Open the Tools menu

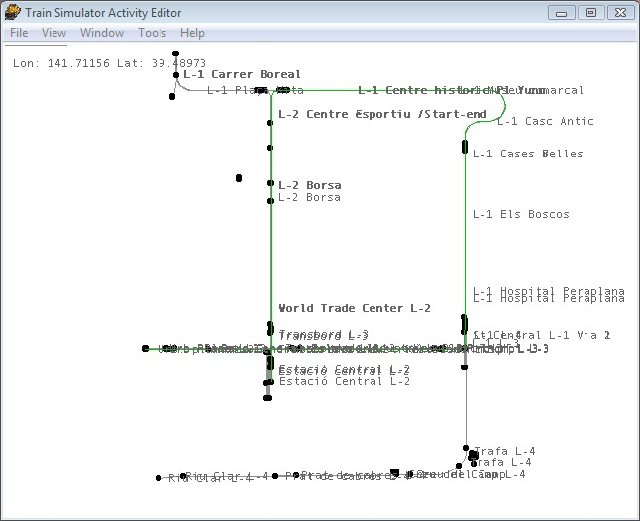(152, 33)
